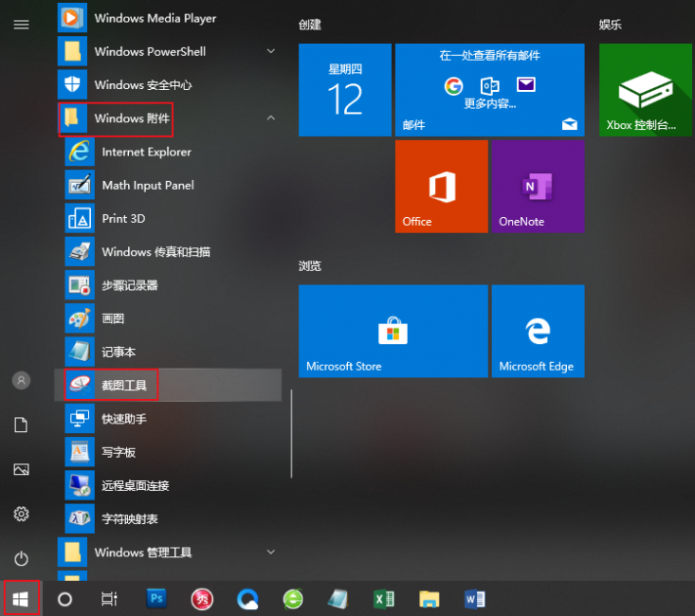Image resolution: width=695 pixels, height=616 pixels.
Task: Open the Office tile
Action: click(x=442, y=186)
